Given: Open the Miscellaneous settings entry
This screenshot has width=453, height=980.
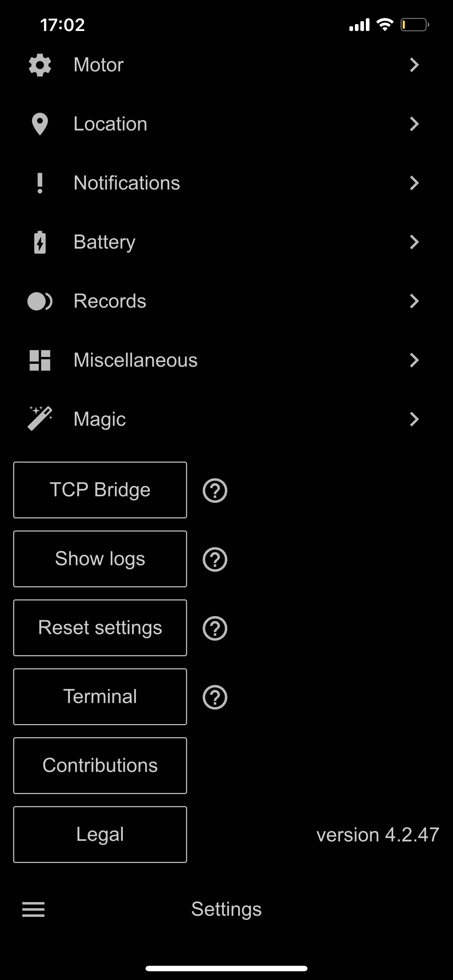Looking at the screenshot, I should coord(136,360).
